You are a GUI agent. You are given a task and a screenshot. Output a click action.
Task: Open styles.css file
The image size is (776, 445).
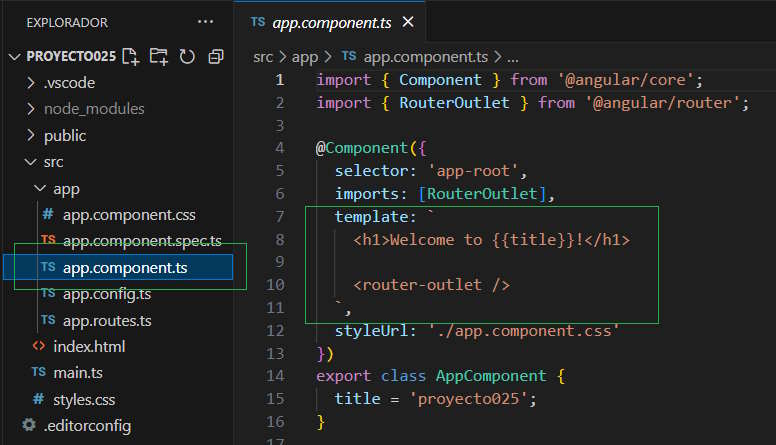click(x=84, y=399)
